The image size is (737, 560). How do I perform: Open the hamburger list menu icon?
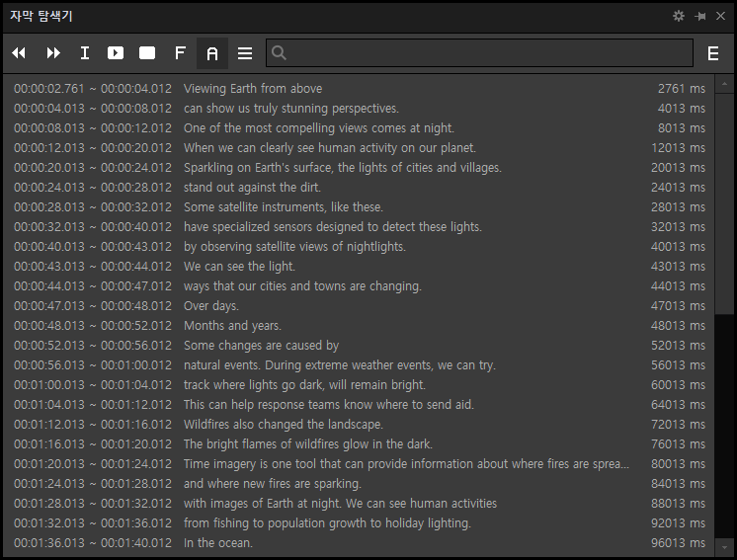[245, 53]
